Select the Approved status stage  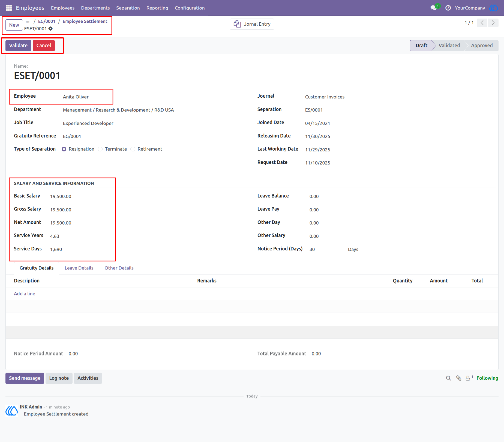click(x=482, y=46)
